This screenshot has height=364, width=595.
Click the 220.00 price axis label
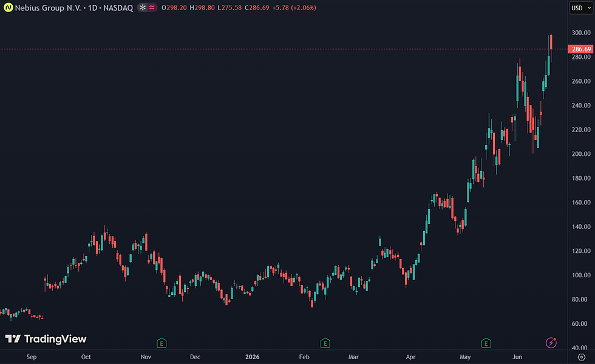[581, 130]
